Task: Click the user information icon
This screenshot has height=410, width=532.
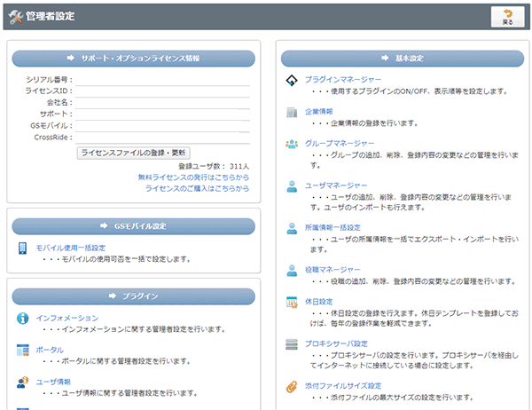Action: [23, 382]
